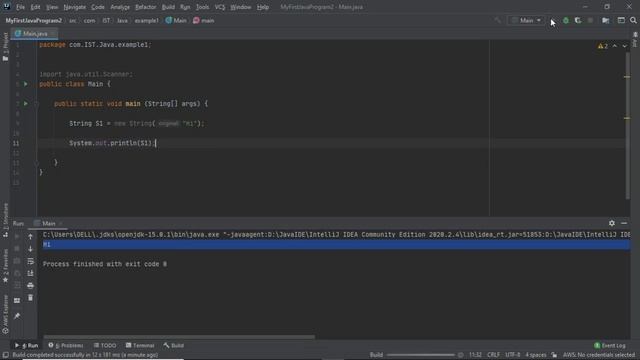This screenshot has width=640, height=360.
Task: Open the Build menu
Action: [168, 7]
